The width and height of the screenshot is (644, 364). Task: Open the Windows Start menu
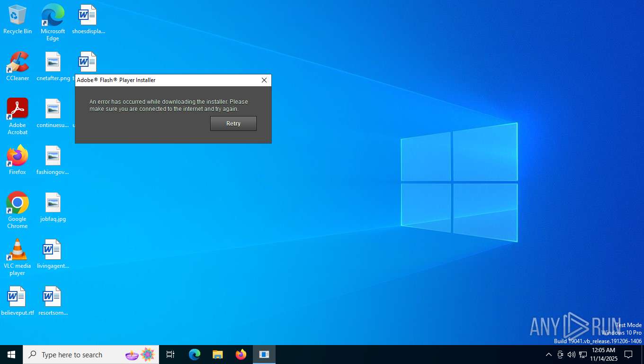[x=11, y=355]
